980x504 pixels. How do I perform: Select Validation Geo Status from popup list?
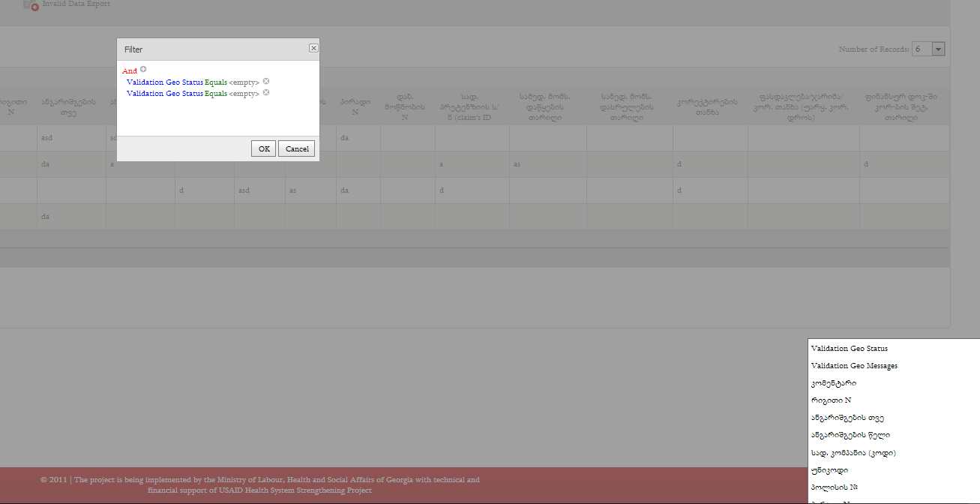coord(849,349)
